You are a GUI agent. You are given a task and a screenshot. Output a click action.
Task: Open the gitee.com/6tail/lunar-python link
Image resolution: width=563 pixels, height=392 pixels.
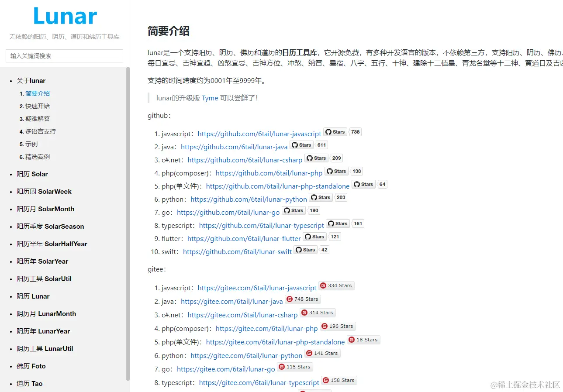pyautogui.click(x=247, y=356)
